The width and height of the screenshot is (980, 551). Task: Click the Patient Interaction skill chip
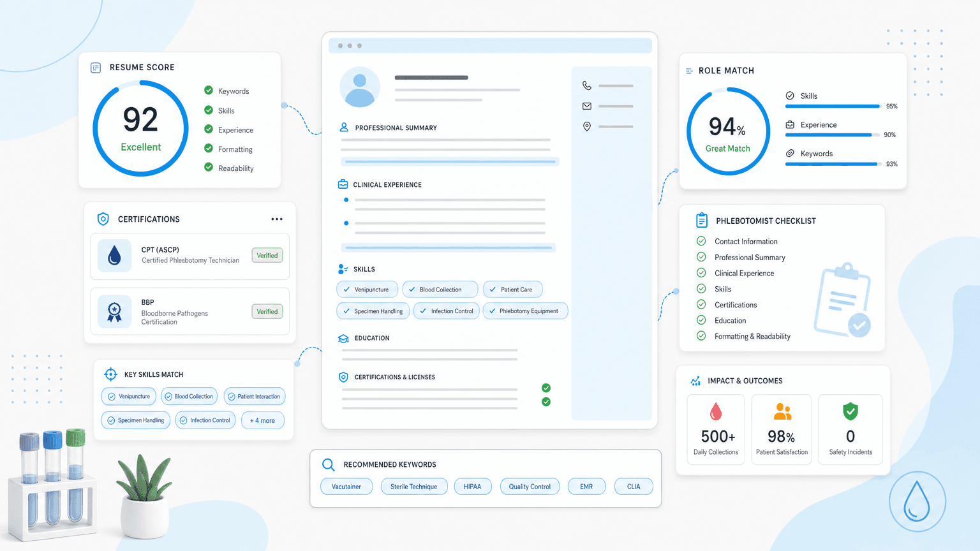(x=255, y=397)
